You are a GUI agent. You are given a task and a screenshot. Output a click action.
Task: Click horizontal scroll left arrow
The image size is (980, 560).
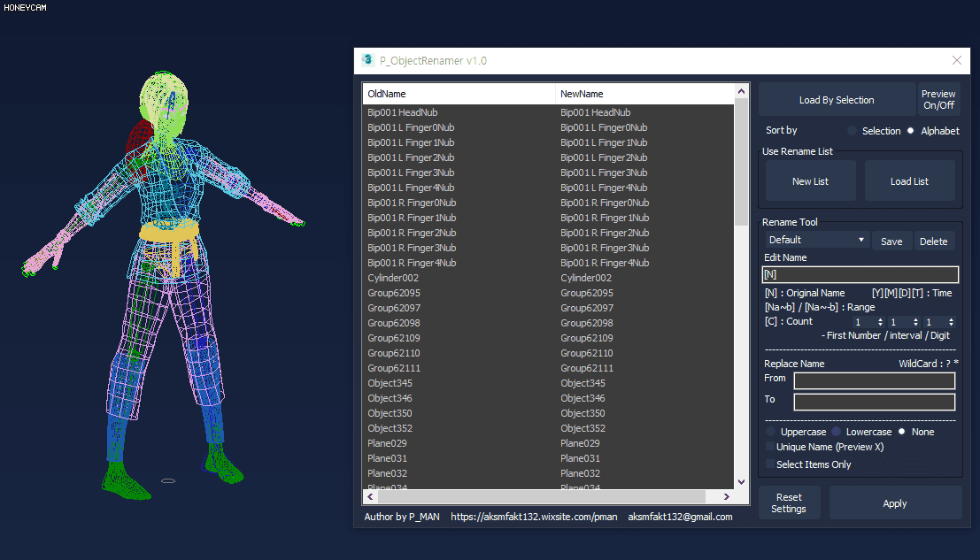pos(371,496)
